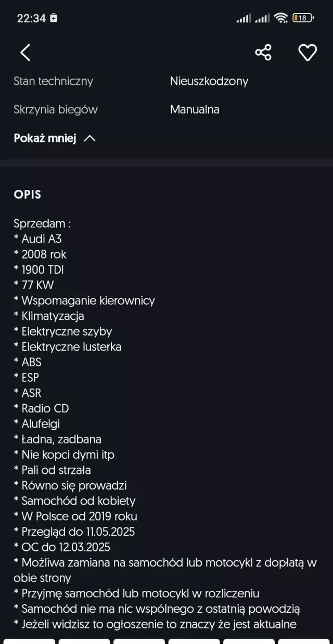
Task: Tap the Stan techniczny label
Action: 53,81
